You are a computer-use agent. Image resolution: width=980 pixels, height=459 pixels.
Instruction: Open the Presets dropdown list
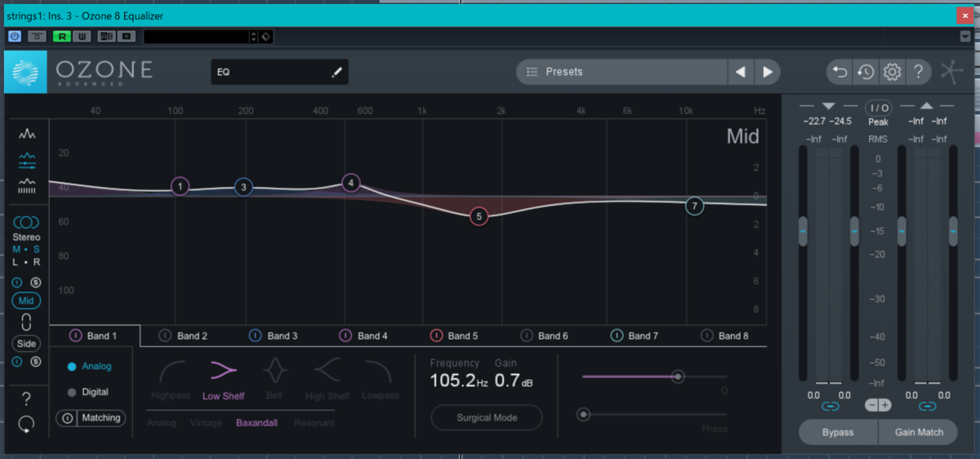click(621, 72)
